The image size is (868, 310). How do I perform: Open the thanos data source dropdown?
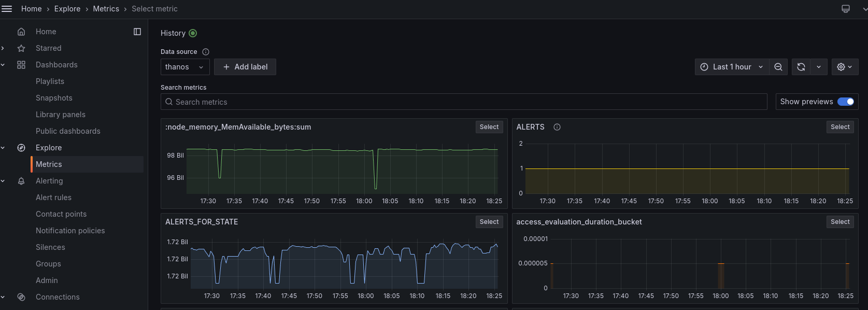coord(185,67)
